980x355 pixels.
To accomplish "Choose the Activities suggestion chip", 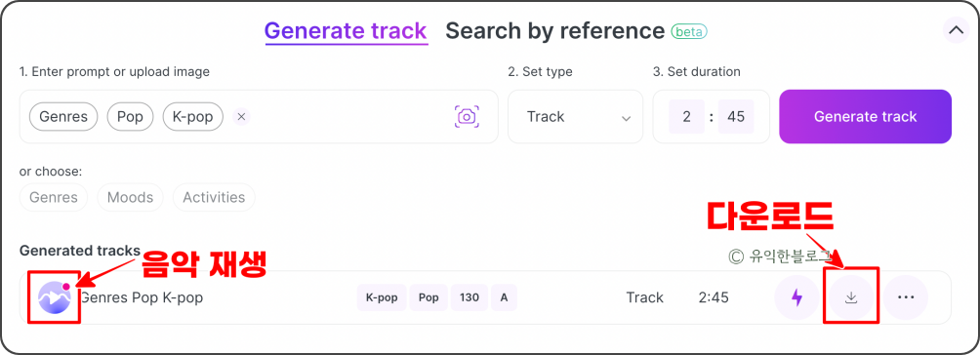I will tap(214, 198).
